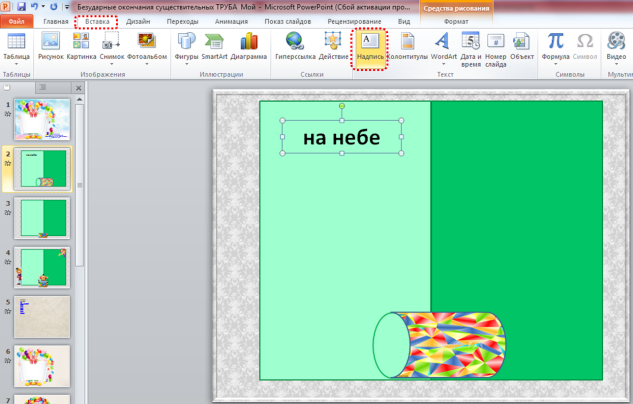Click inside the 'на небе' text box

(x=342, y=137)
